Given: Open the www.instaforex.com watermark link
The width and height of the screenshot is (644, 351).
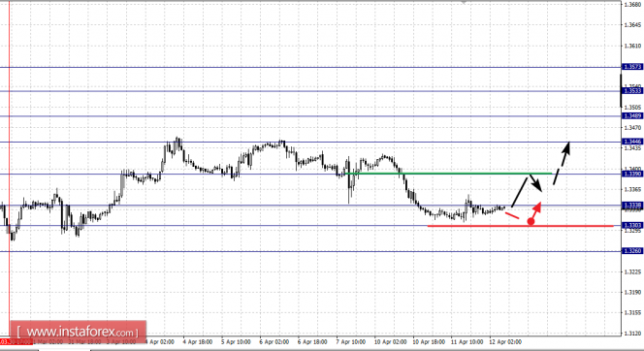Looking at the screenshot, I should pos(79,332).
